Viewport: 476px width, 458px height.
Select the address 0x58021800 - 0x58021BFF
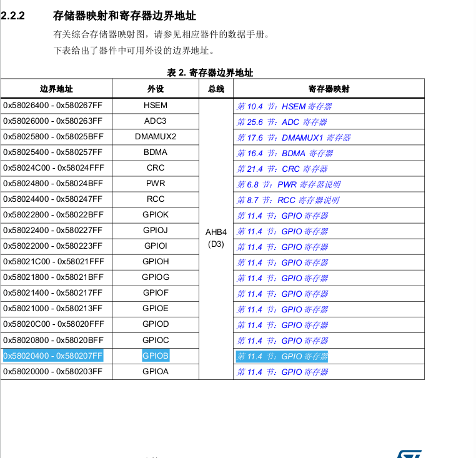click(x=54, y=277)
